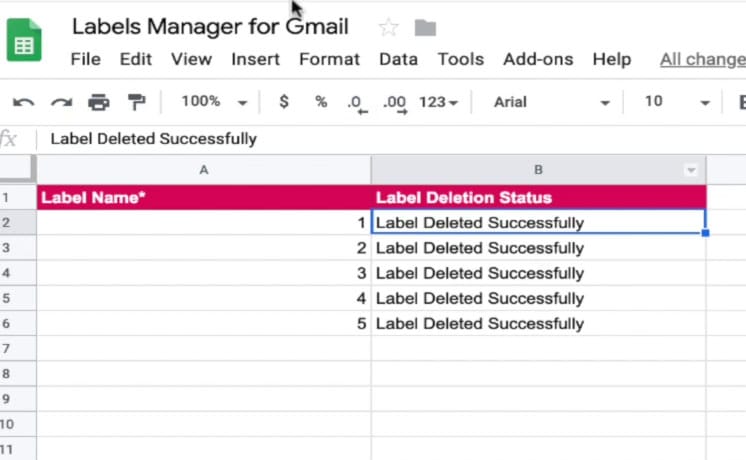The height and width of the screenshot is (460, 746).
Task: Select row 9 header
Action: point(18,399)
